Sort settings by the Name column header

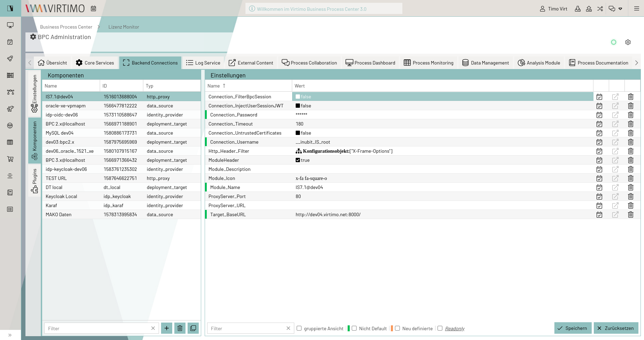(x=248, y=86)
